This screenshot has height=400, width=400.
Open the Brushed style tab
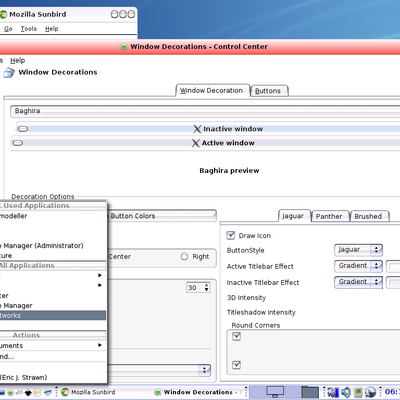point(369,216)
